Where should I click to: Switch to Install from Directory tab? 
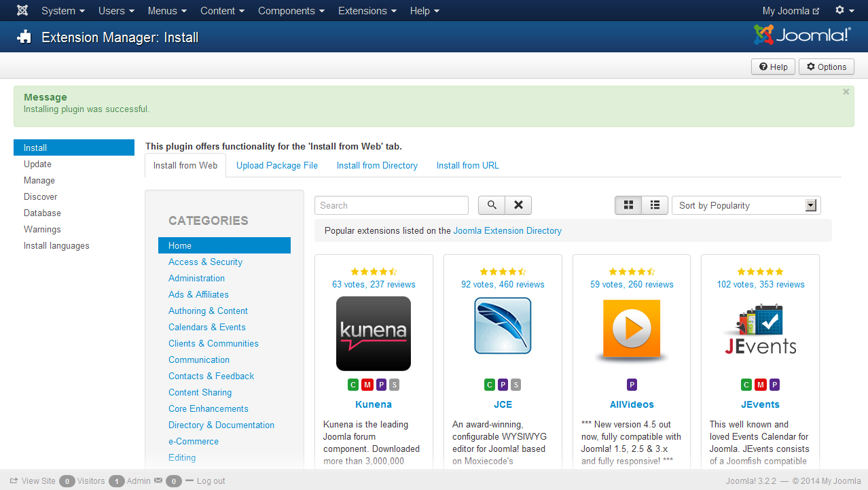pyautogui.click(x=377, y=165)
